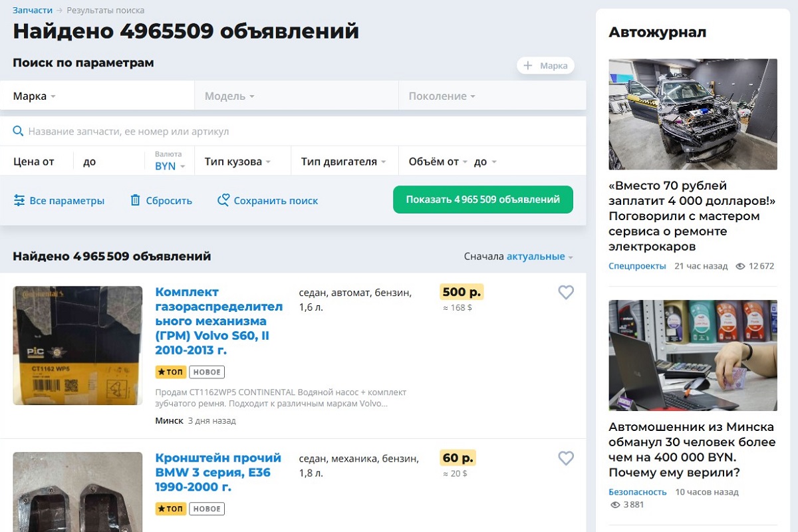Open the BMW bracket listing photo
The image size is (798, 532).
coord(78,492)
